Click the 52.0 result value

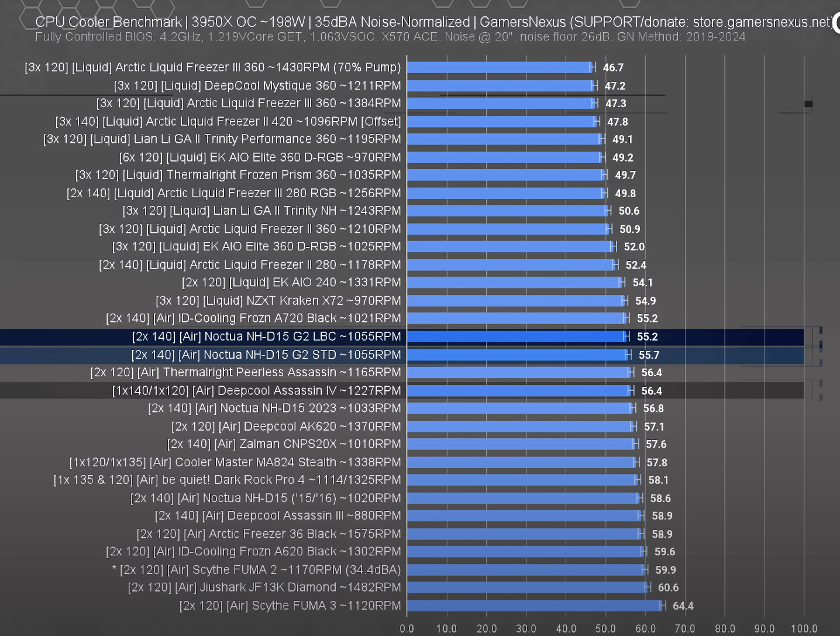(634, 246)
